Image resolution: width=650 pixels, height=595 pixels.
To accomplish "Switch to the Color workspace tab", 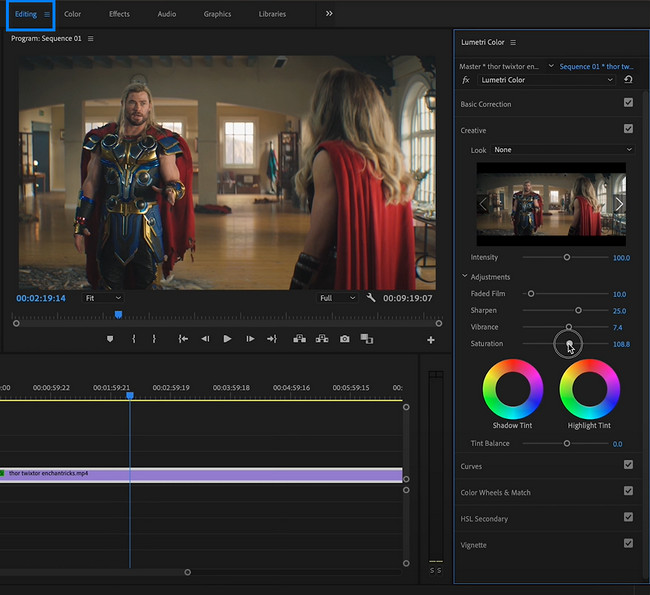I will click(73, 14).
